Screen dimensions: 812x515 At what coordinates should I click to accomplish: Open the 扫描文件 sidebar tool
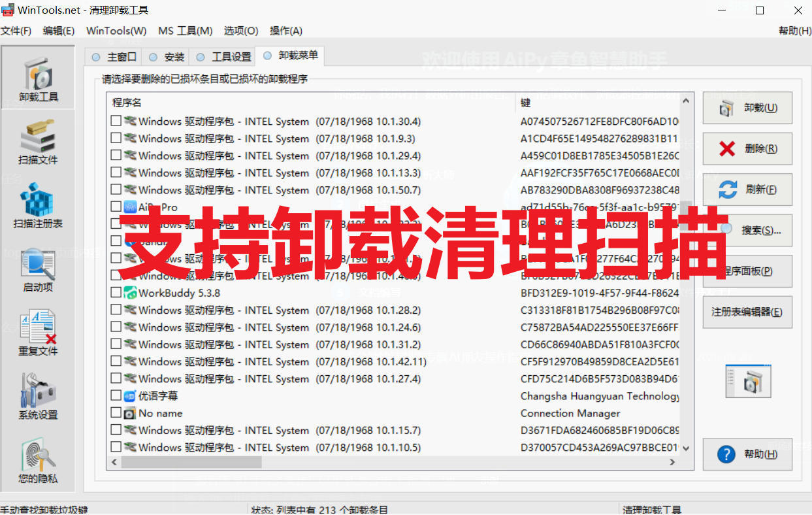point(39,143)
